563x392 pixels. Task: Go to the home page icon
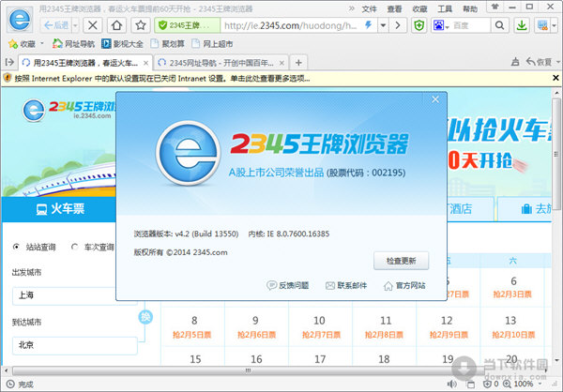coord(116,25)
